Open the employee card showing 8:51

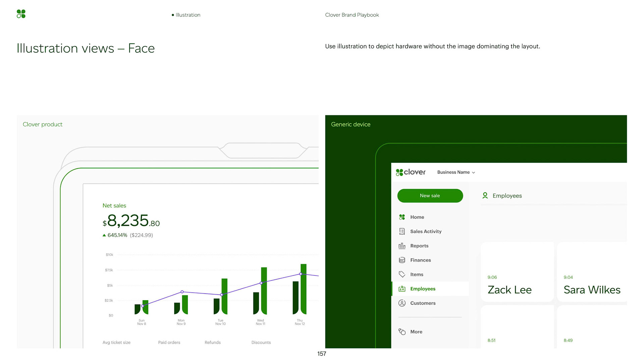517,326
